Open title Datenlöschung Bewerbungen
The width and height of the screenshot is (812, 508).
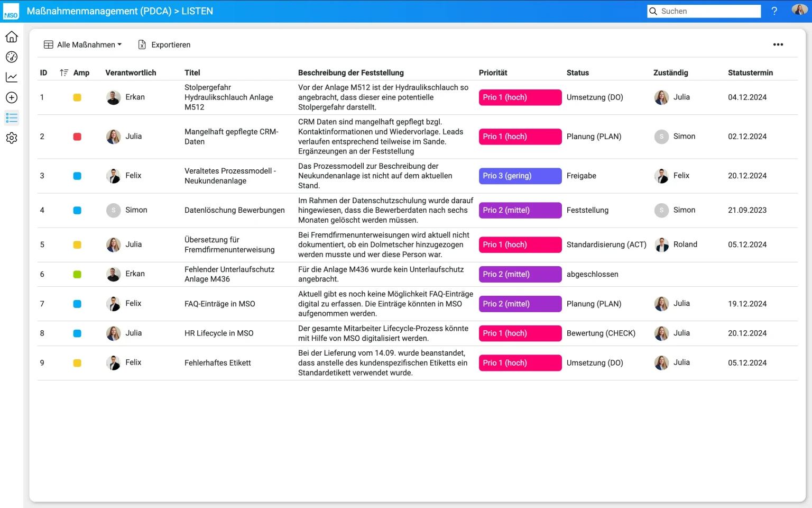(x=235, y=210)
